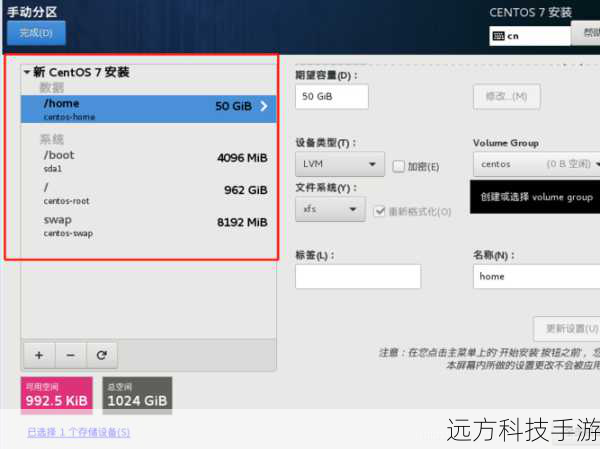Select the / centos-root partition row
The image size is (600, 449).
(148, 194)
